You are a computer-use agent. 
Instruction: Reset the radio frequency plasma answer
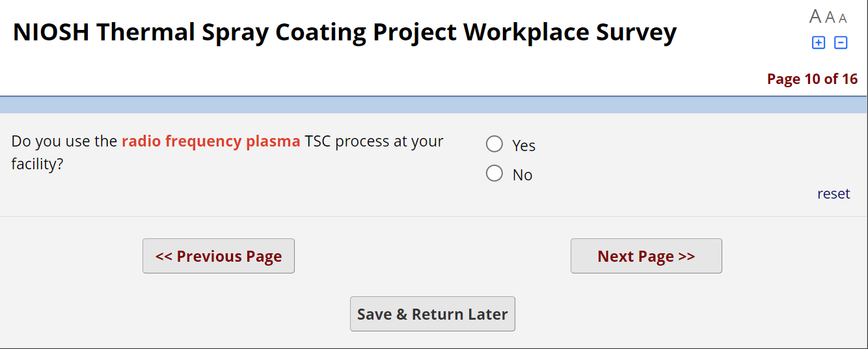[x=834, y=194]
